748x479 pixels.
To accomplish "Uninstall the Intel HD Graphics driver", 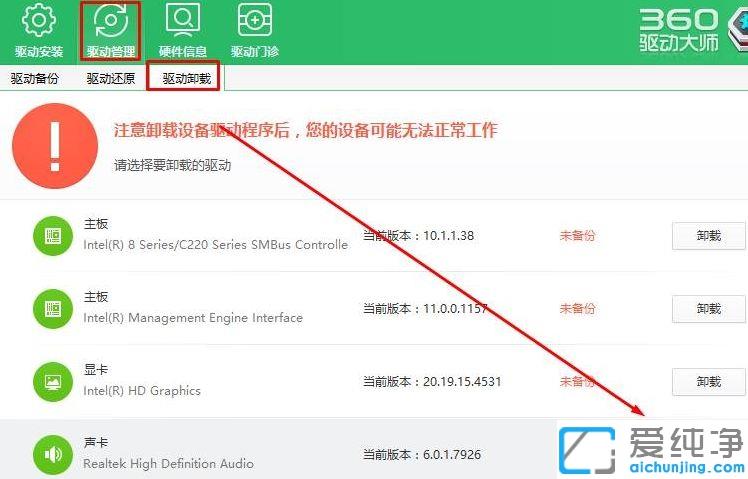I will click(708, 382).
